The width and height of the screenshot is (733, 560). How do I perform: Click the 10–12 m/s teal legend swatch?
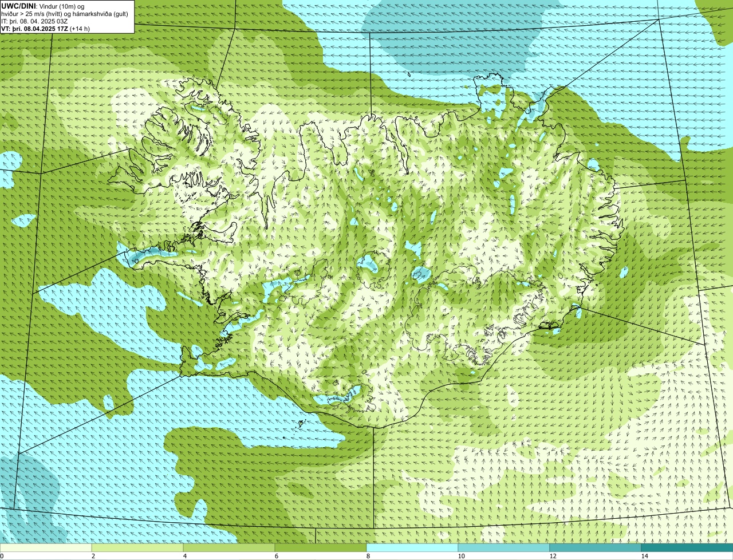tap(504, 548)
